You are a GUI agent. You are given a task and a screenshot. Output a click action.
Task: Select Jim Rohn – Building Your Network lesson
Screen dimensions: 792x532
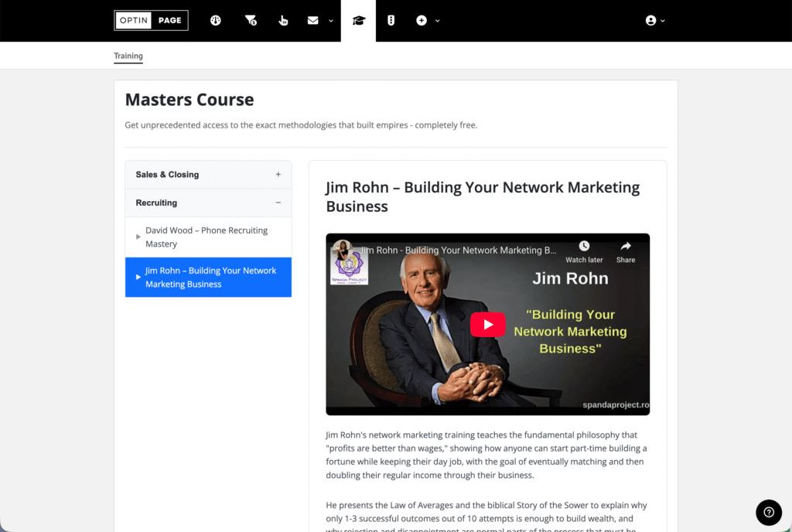point(210,278)
